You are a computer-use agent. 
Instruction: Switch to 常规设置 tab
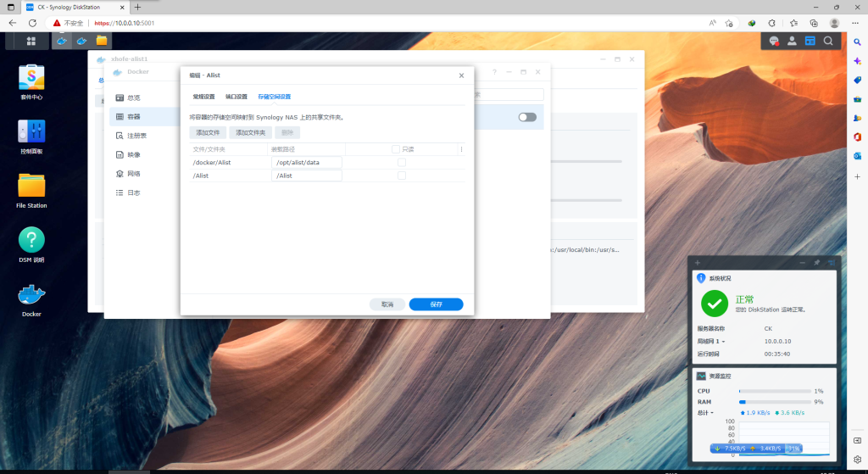click(x=203, y=97)
